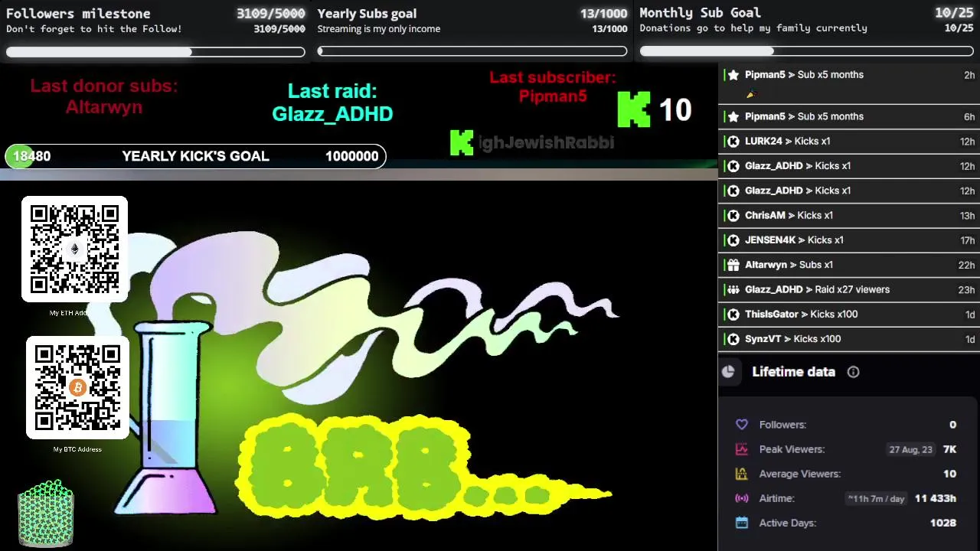Click the '2h' timestamp on the Pipman5 row

pos(969,75)
